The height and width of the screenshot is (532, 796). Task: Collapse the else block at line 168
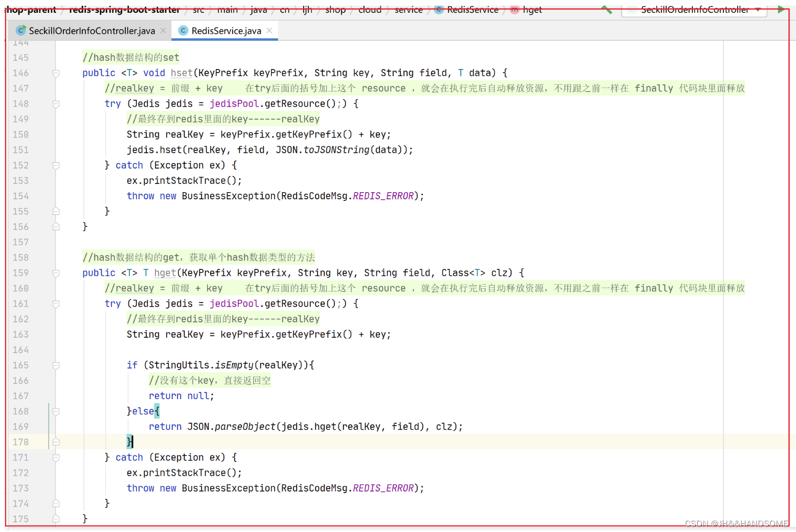click(x=56, y=411)
